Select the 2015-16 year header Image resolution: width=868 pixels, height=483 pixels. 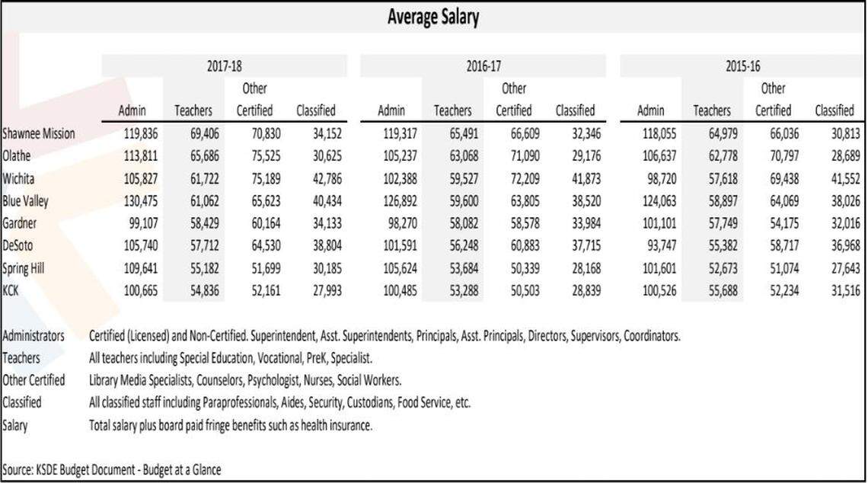pos(742,66)
